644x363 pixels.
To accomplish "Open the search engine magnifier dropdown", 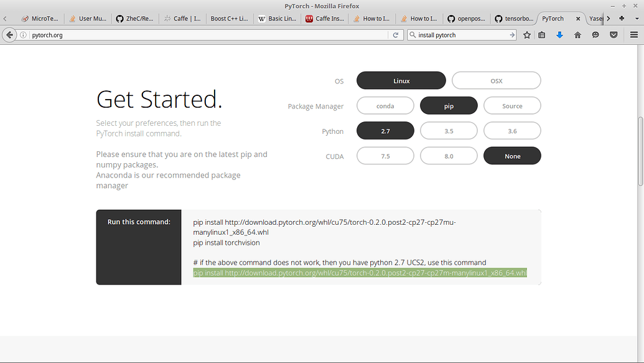I will coord(413,35).
